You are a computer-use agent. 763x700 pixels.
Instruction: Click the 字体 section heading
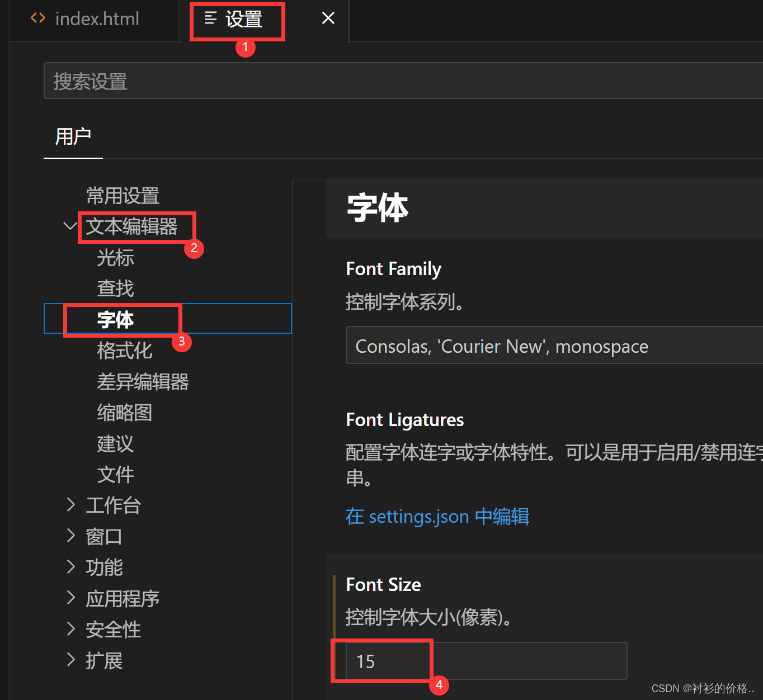click(x=378, y=208)
